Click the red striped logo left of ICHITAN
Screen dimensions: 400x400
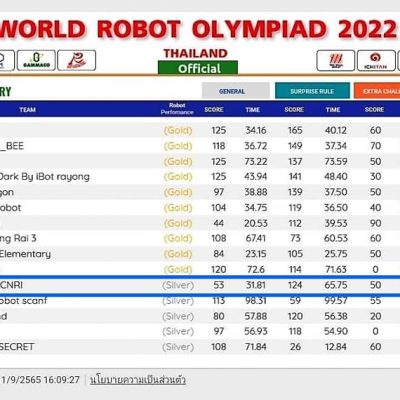pyautogui.click(x=336, y=61)
